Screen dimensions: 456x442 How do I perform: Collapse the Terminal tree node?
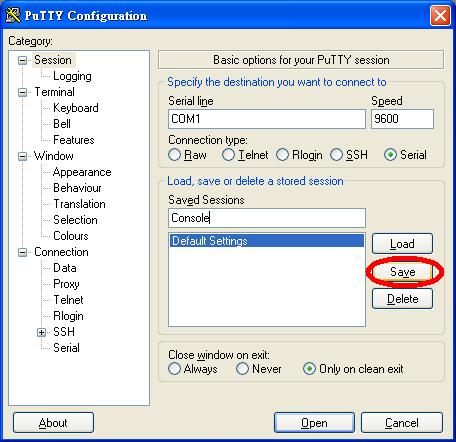[22, 92]
